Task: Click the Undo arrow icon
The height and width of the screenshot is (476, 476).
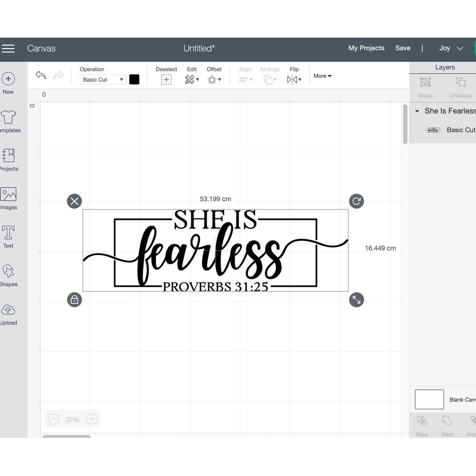Action: click(41, 75)
